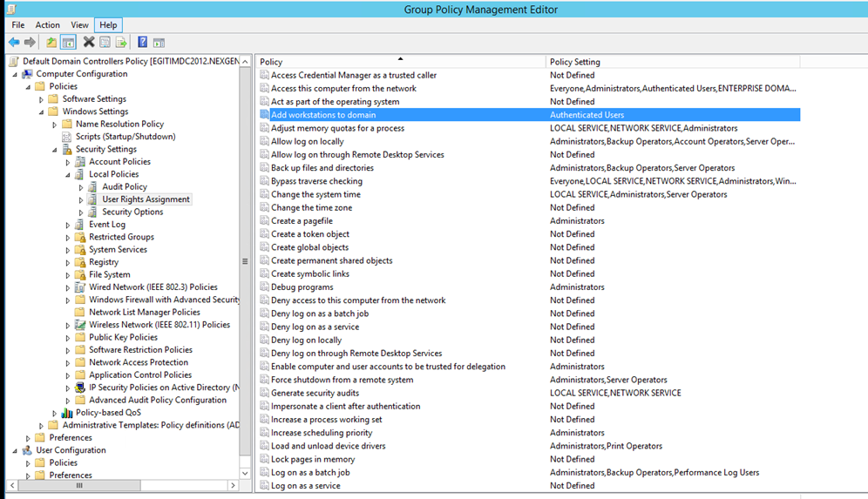The height and width of the screenshot is (499, 868).
Task: Open Help via blue question mark icon
Action: click(x=142, y=42)
